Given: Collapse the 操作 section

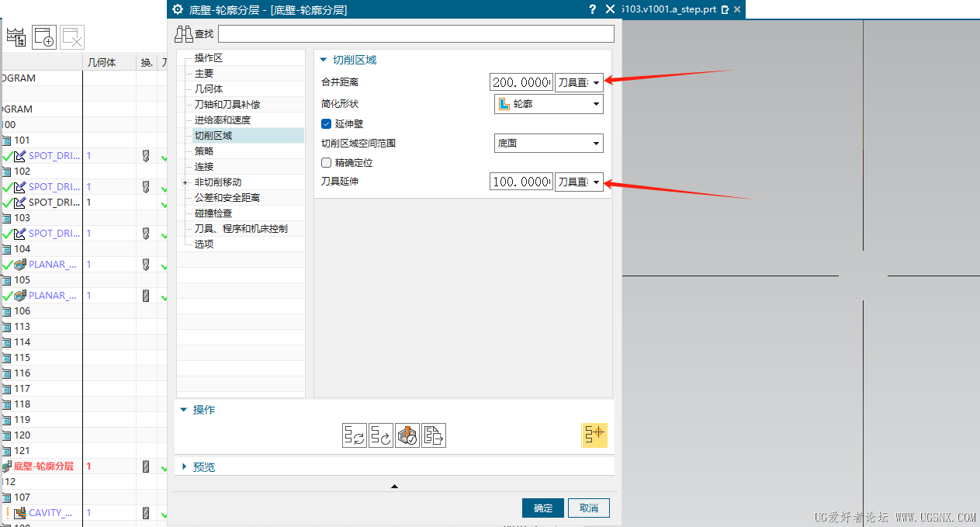Looking at the screenshot, I should pos(184,410).
